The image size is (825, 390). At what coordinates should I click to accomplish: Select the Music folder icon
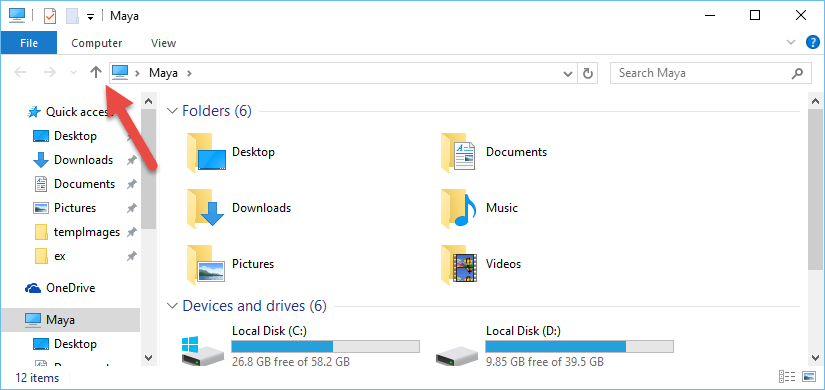(x=459, y=208)
